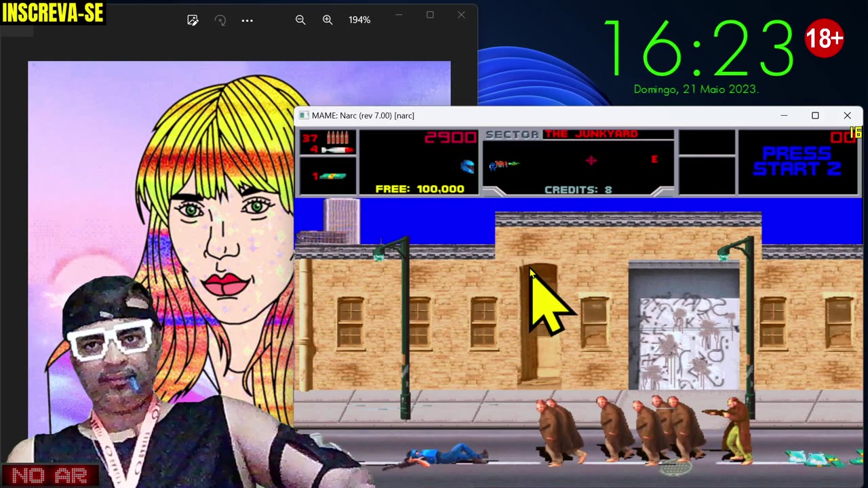
Task: Click the FREE: 100,000 text
Action: click(x=420, y=189)
